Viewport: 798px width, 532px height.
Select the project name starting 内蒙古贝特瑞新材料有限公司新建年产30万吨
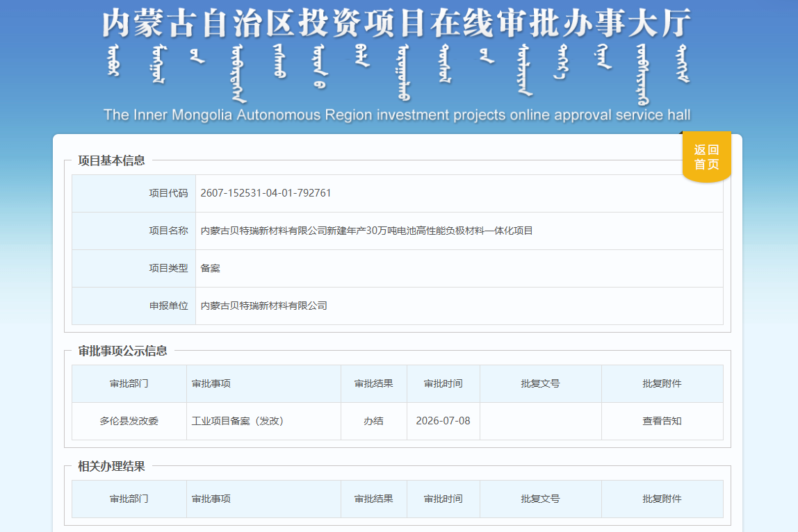[366, 231]
